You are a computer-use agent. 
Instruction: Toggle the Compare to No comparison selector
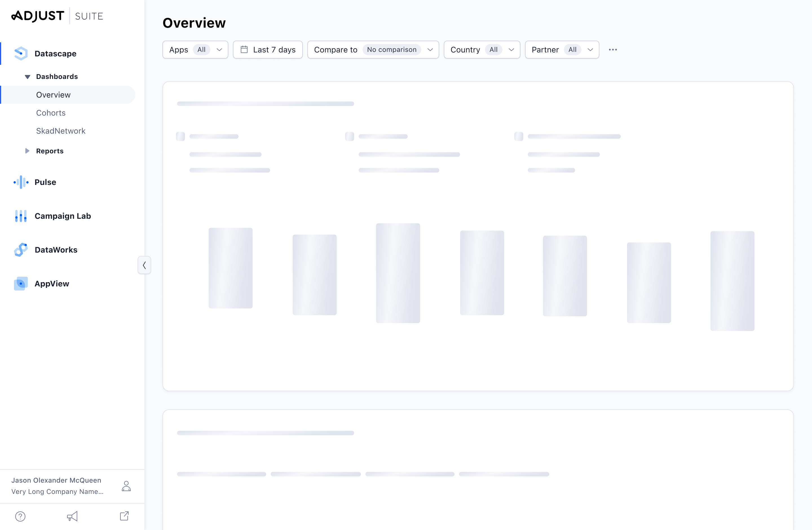(x=373, y=49)
